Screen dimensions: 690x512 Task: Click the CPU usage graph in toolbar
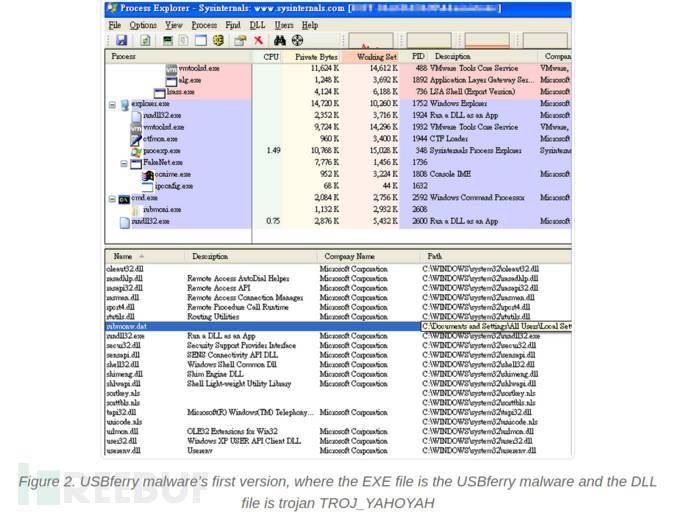click(x=370, y=41)
